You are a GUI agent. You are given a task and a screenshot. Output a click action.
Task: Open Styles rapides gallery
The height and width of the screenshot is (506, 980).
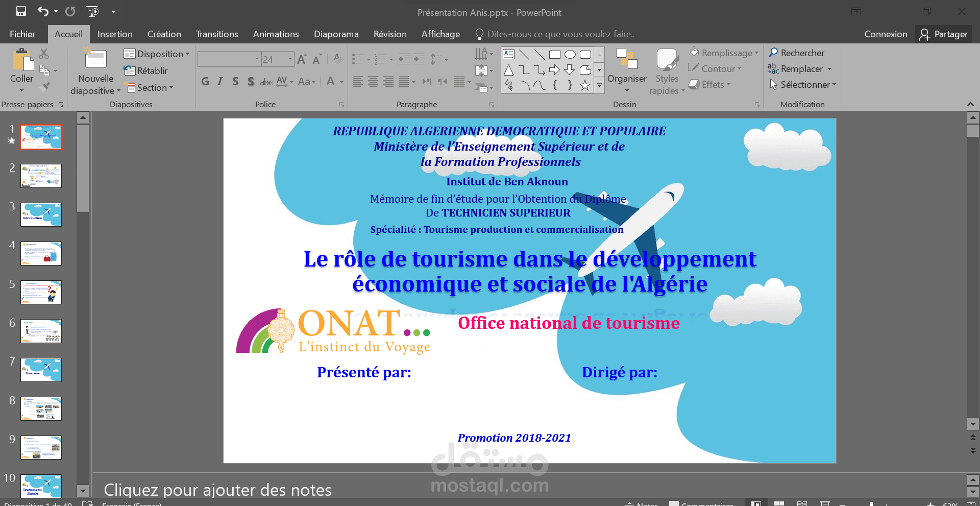click(667, 71)
